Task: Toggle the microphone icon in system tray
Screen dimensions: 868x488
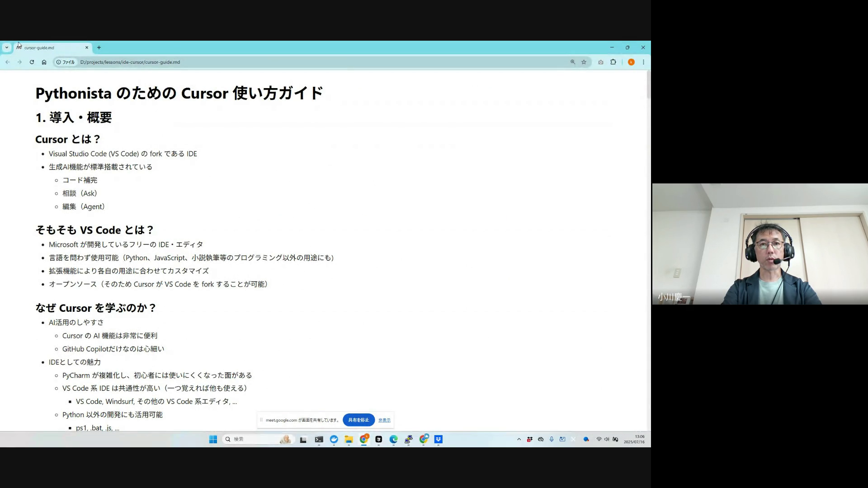Action: tap(552, 439)
